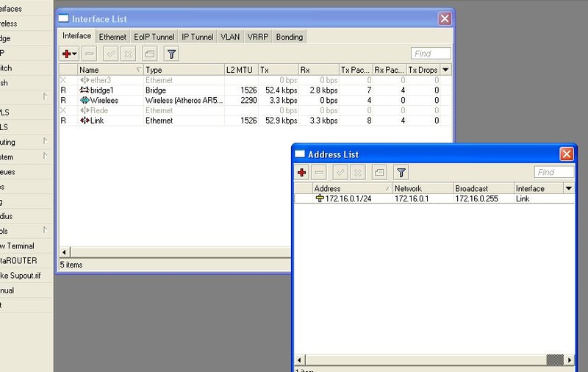Select Wirelees interface icon
Viewport: 588px width, 372px height.
pos(85,100)
